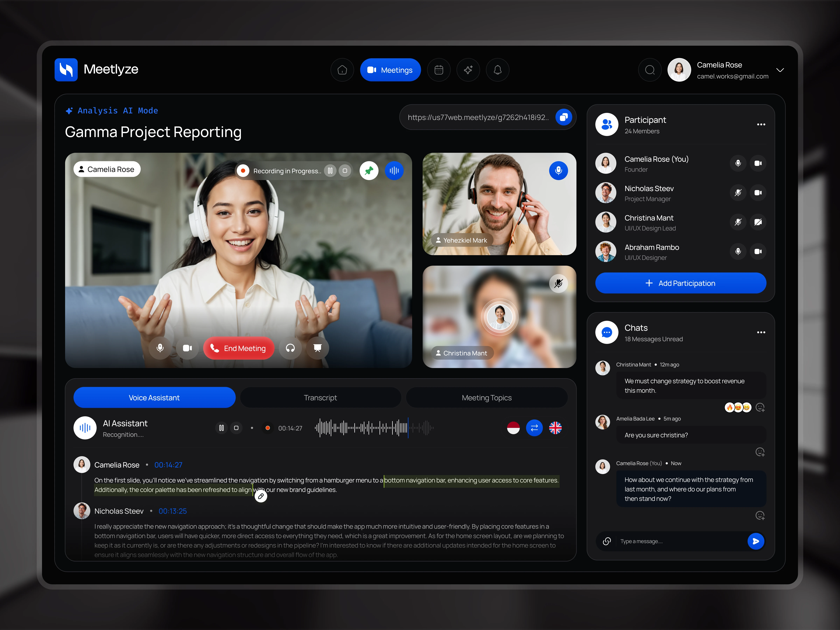840x630 pixels.
Task: Click the Add Participation button
Action: coord(681,283)
